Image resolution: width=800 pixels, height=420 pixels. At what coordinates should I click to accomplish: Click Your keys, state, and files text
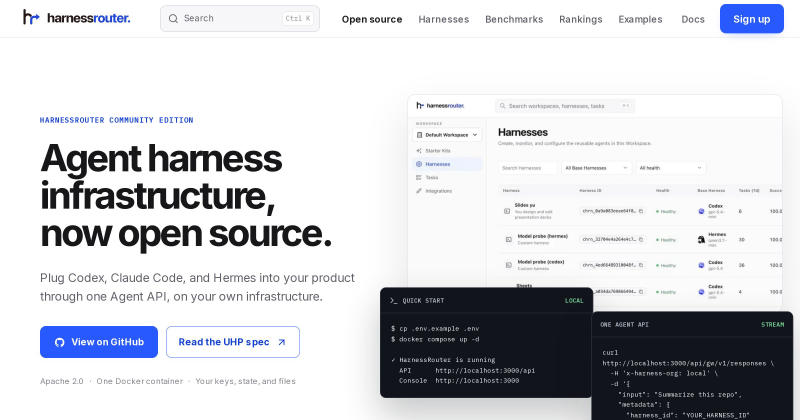tap(245, 381)
